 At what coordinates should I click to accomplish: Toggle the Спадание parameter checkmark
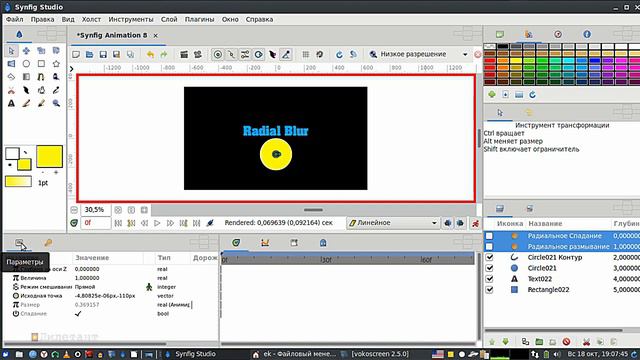coord(78,313)
